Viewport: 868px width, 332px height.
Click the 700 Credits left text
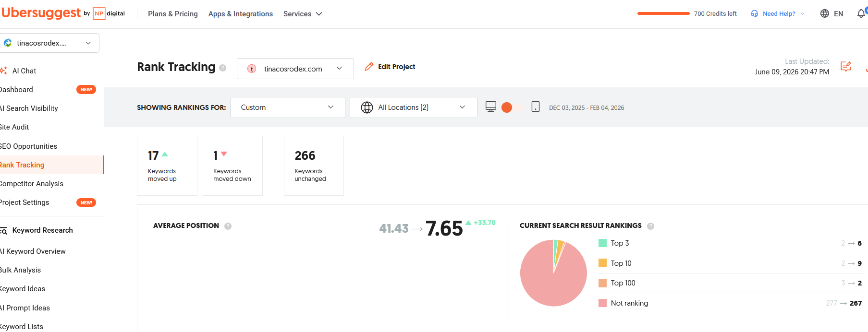[x=715, y=14]
